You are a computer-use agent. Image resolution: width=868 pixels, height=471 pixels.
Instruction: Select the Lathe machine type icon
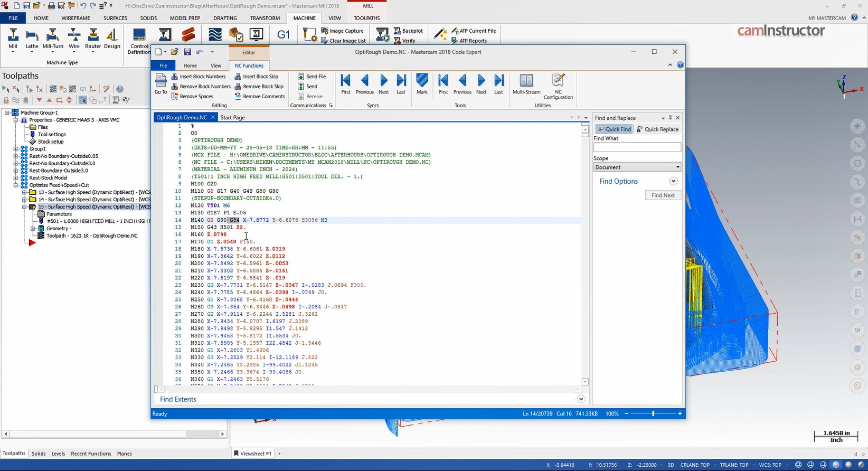tap(32, 40)
